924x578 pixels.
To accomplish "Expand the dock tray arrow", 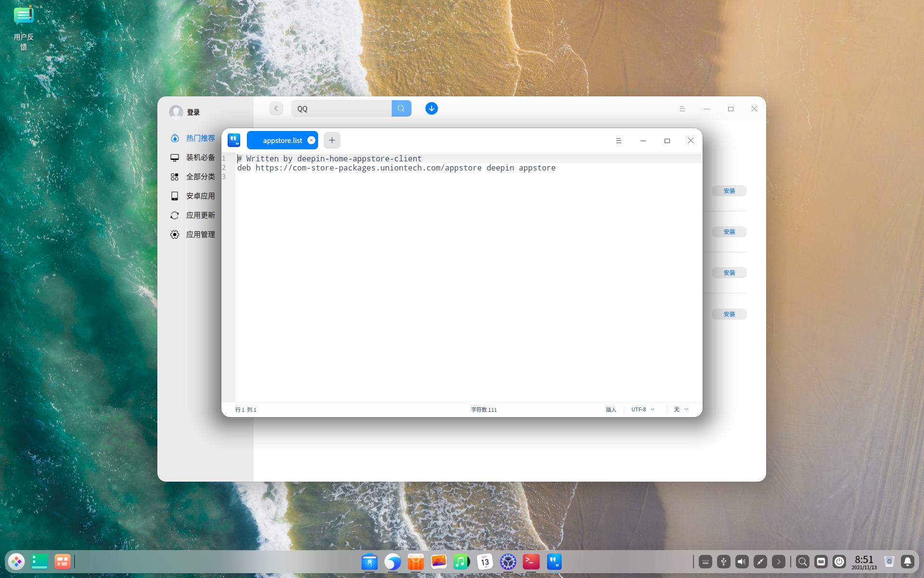I will point(778,562).
